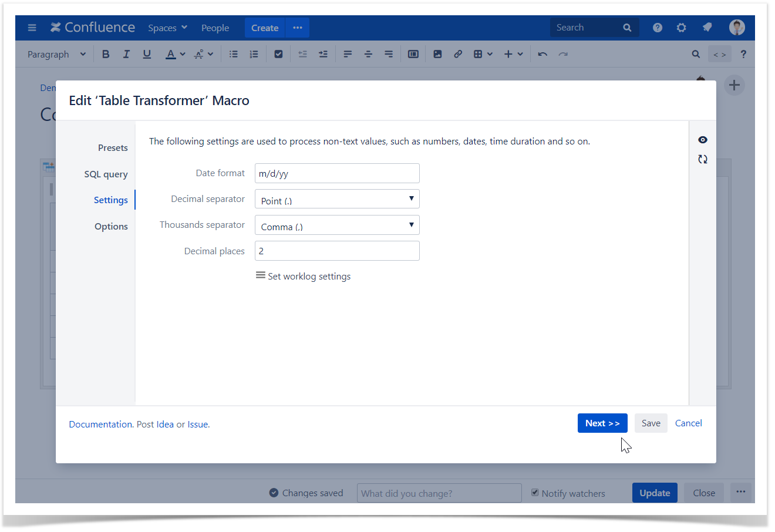Open the Idea link

point(165,424)
